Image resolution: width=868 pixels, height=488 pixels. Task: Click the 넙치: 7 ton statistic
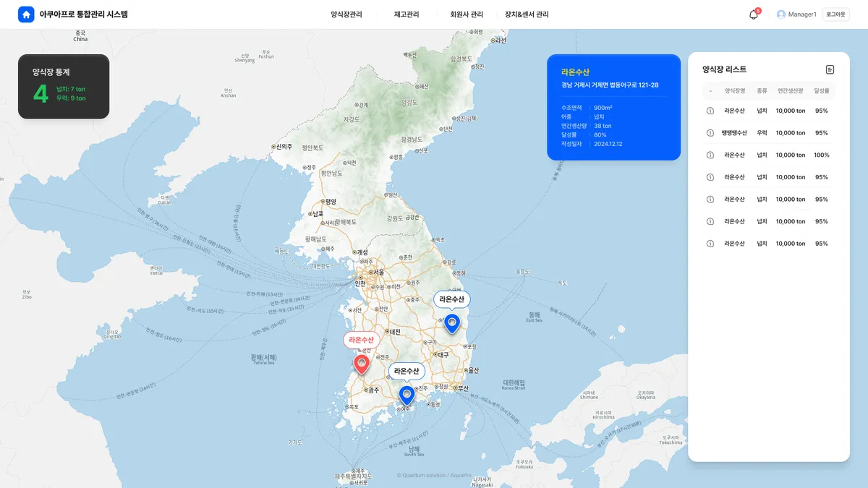pos(71,89)
